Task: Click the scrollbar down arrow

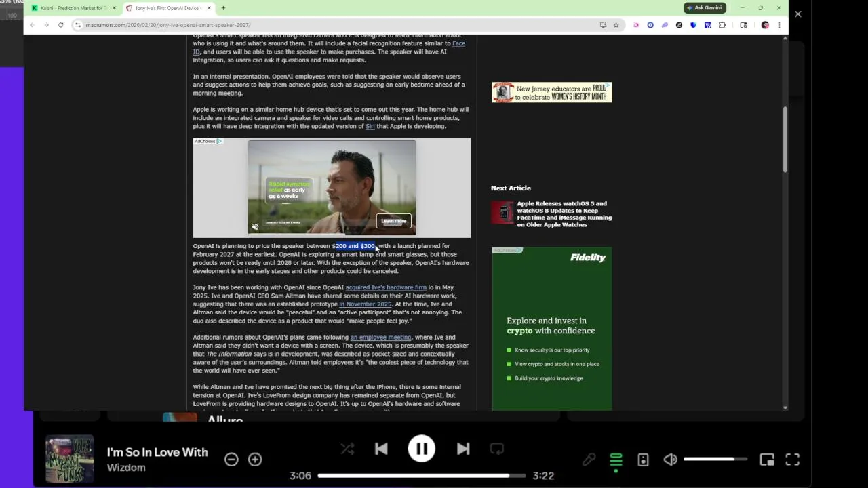Action: click(785, 407)
